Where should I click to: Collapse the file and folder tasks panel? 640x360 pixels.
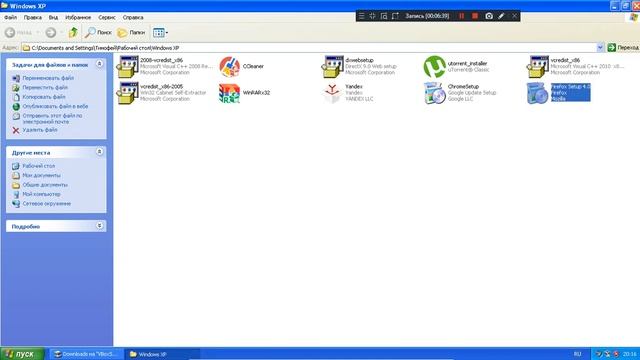99,64
